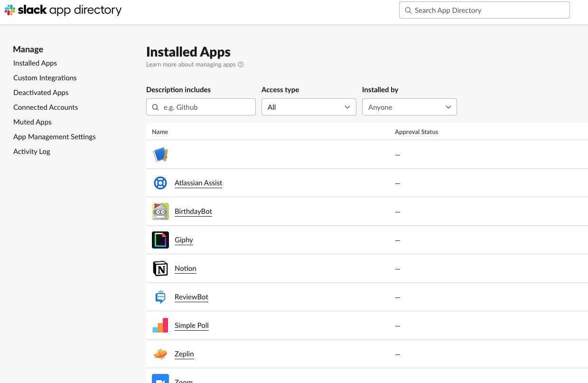Click the Approval Status column header

click(x=416, y=132)
